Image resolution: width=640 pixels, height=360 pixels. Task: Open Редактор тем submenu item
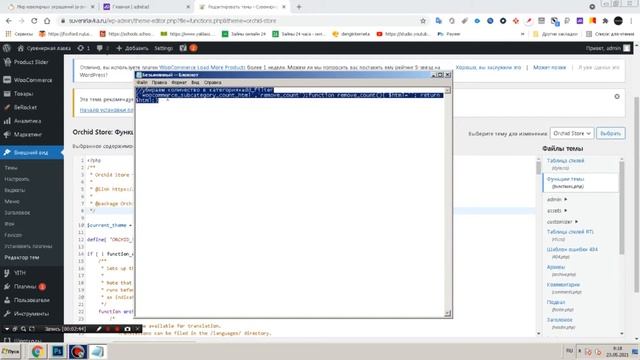point(22,258)
